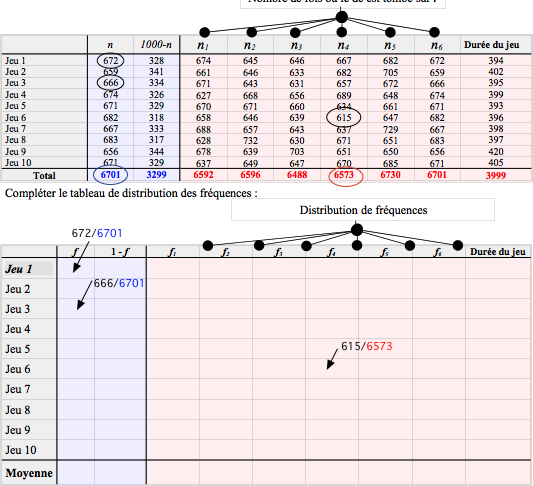Select the circled 672 in the n column
533x486 pixels.
click(x=110, y=60)
